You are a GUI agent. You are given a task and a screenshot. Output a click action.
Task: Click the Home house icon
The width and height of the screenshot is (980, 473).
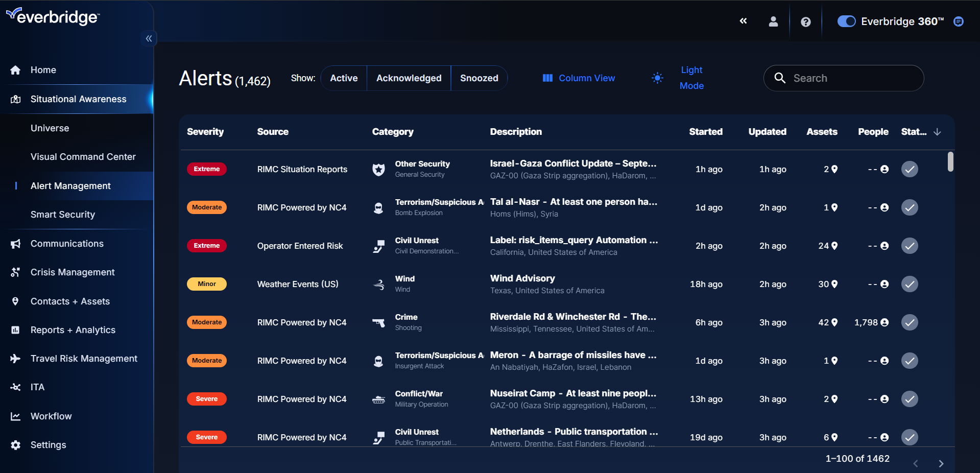(15, 70)
